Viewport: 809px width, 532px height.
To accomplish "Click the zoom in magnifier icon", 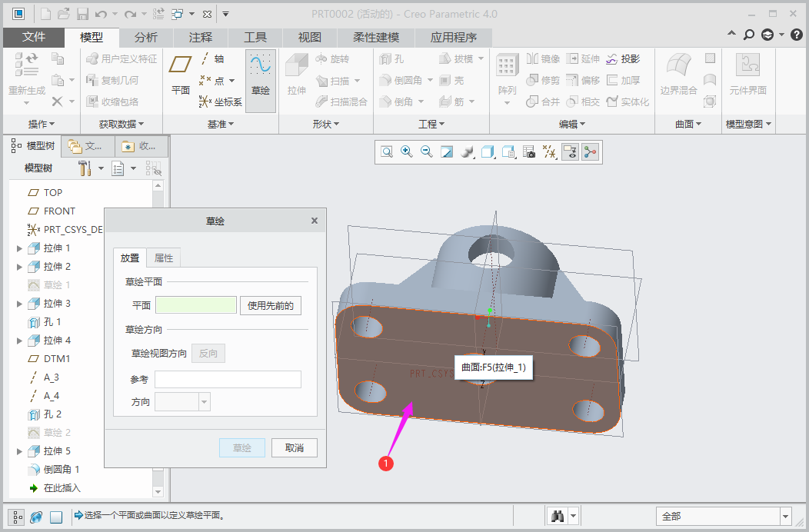I will click(407, 152).
